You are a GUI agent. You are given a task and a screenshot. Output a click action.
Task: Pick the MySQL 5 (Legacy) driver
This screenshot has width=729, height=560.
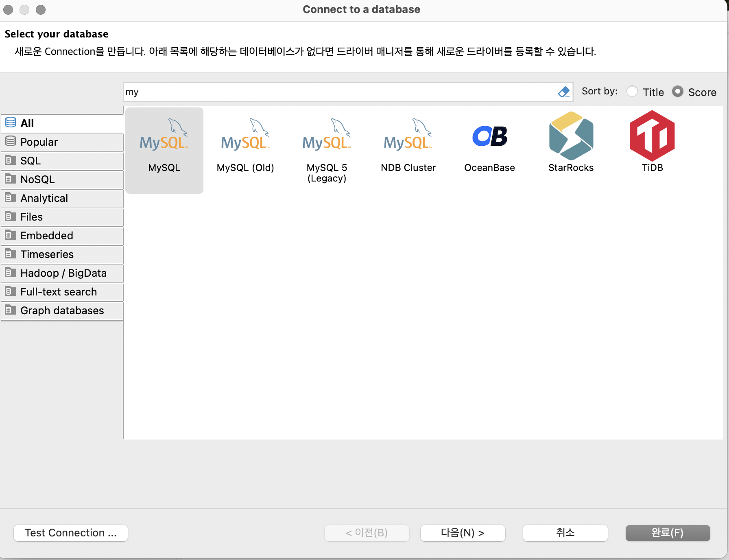pyautogui.click(x=327, y=135)
